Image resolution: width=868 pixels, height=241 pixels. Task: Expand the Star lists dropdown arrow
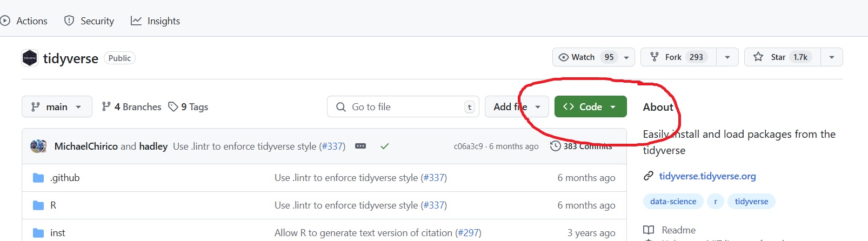point(832,57)
